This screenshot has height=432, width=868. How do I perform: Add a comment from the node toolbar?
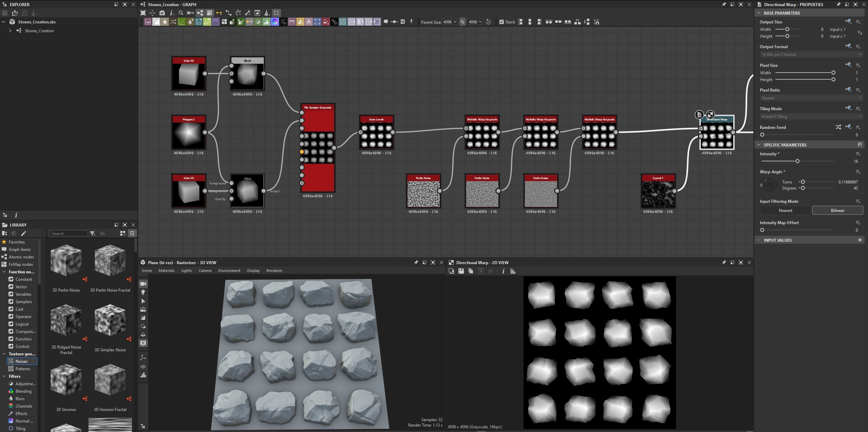(386, 22)
